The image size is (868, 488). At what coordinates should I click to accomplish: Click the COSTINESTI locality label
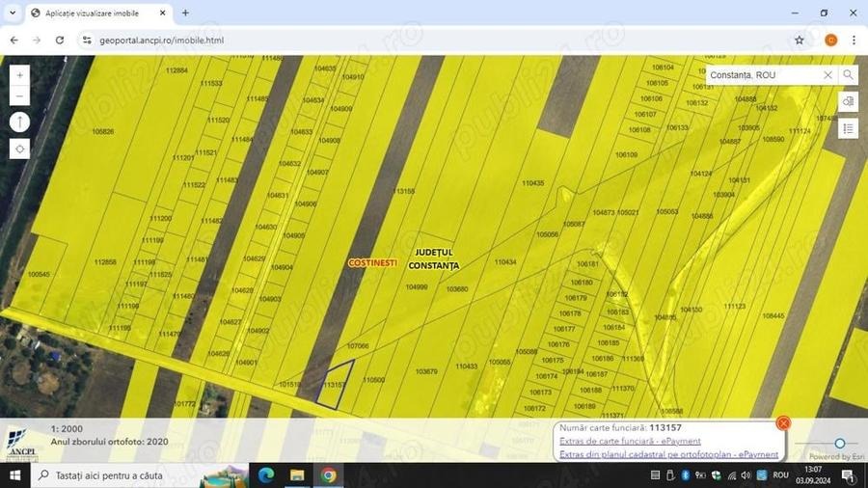(x=372, y=263)
